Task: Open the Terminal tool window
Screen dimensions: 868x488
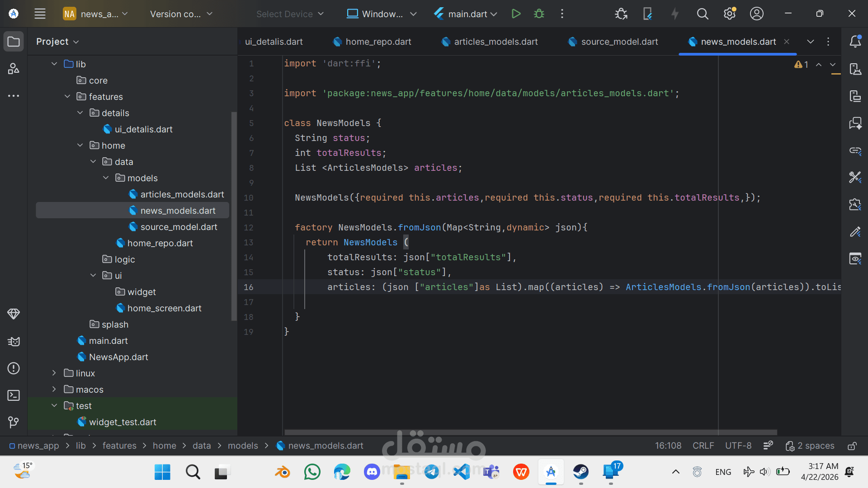Action: point(14,395)
